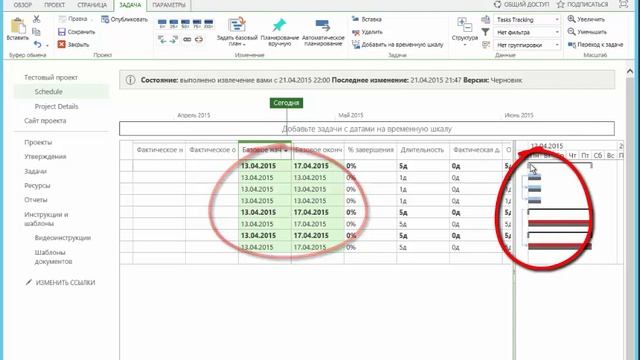Click Увеличить zoom in
The width and height of the screenshot is (640, 360).
[x=586, y=19]
